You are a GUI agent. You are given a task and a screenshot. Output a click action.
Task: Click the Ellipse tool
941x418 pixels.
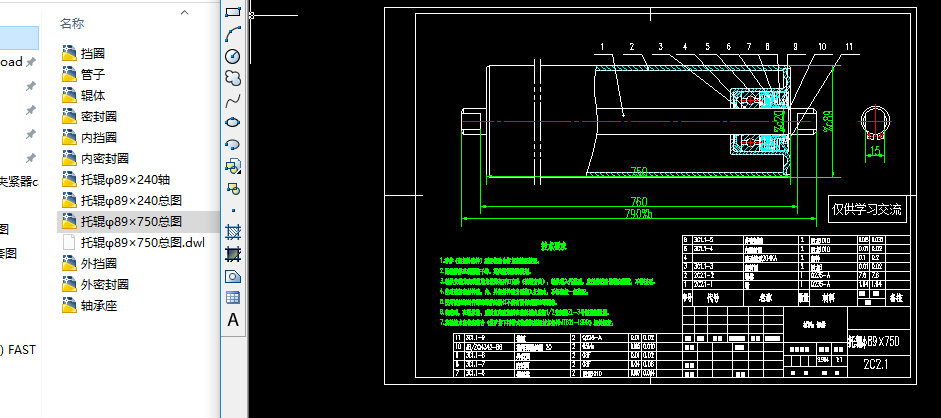pos(233,122)
